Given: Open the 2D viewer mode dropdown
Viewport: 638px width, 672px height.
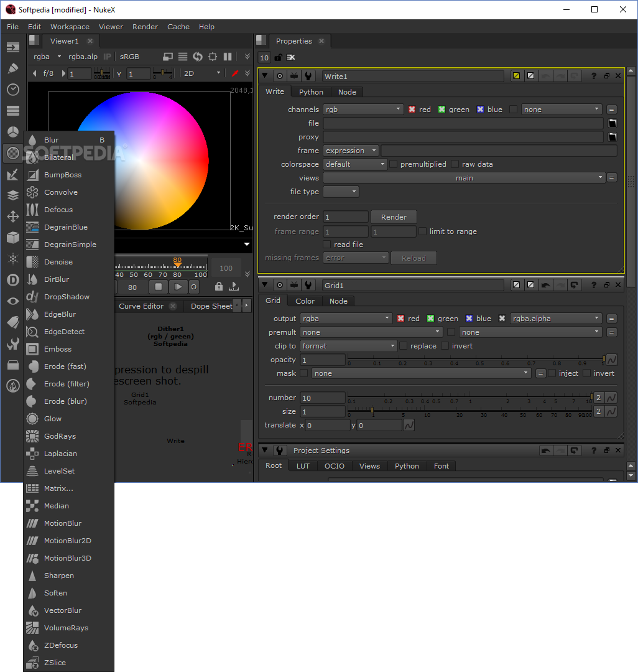Looking at the screenshot, I should pyautogui.click(x=201, y=73).
